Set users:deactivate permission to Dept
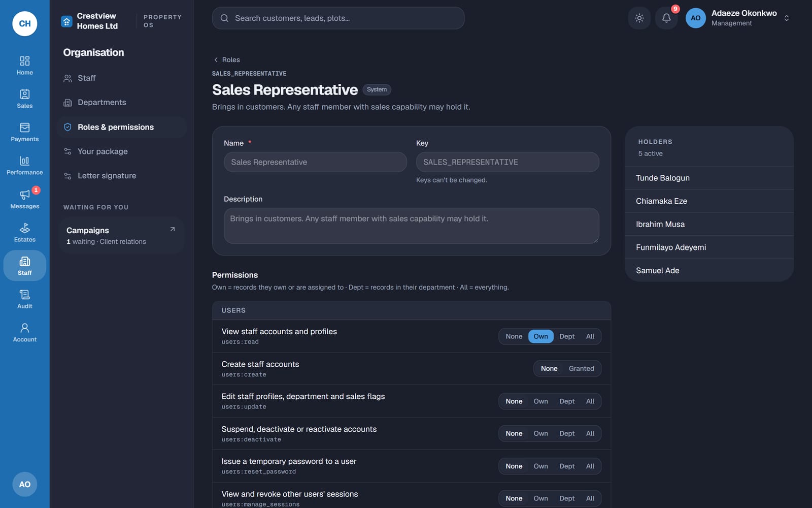Screen dimensions: 812x508 pos(567,433)
